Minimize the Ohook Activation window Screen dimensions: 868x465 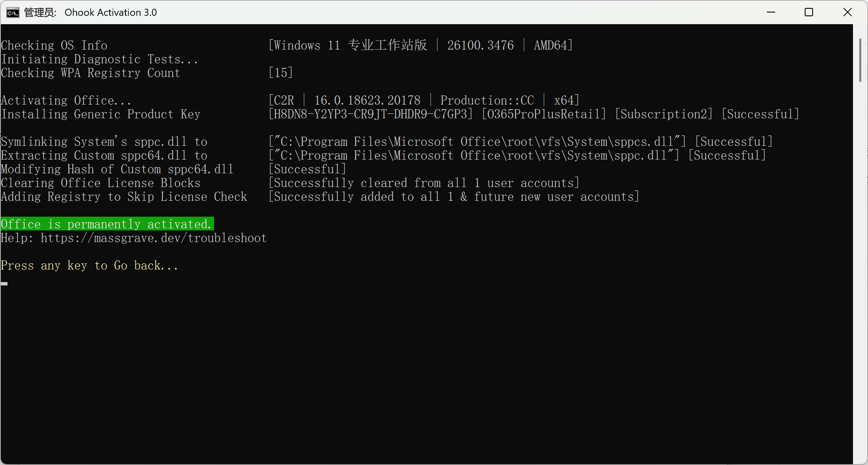[771, 12]
